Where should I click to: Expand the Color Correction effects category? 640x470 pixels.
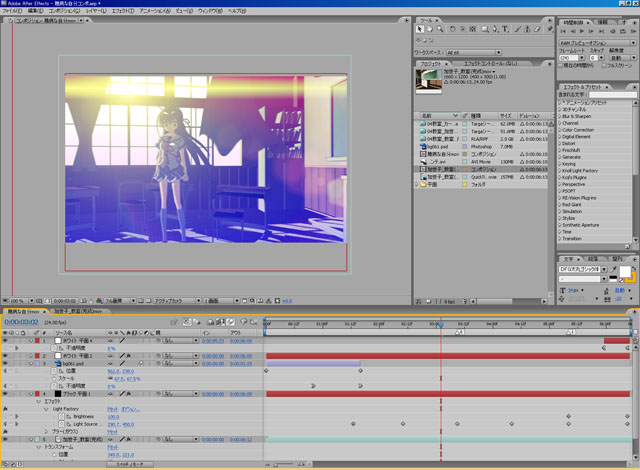click(x=560, y=130)
